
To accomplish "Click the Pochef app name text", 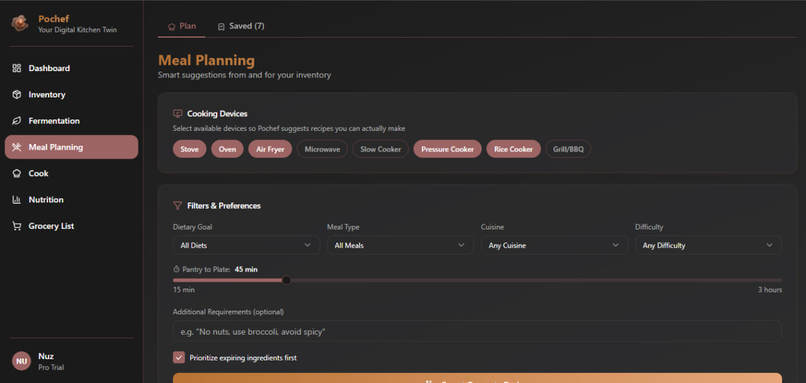I will tap(53, 19).
